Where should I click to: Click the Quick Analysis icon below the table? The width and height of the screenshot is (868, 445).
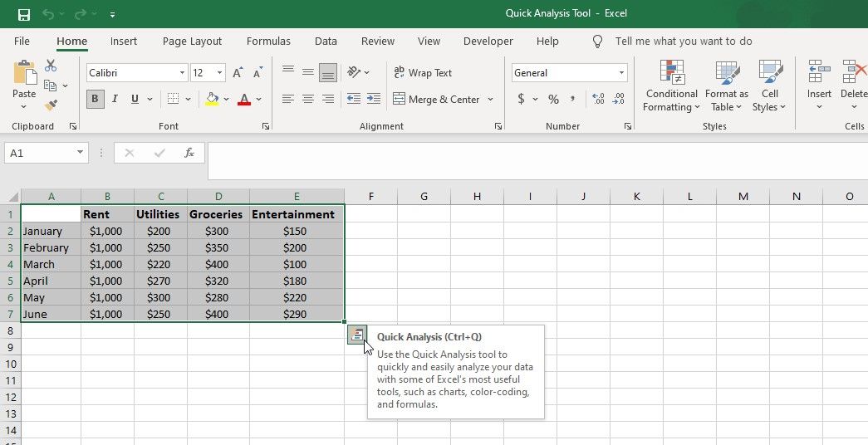357,335
